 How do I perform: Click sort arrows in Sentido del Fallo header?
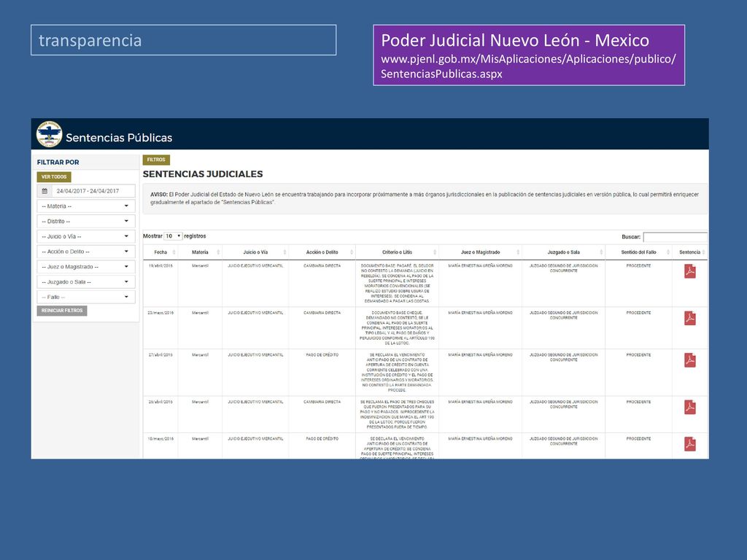668,252
